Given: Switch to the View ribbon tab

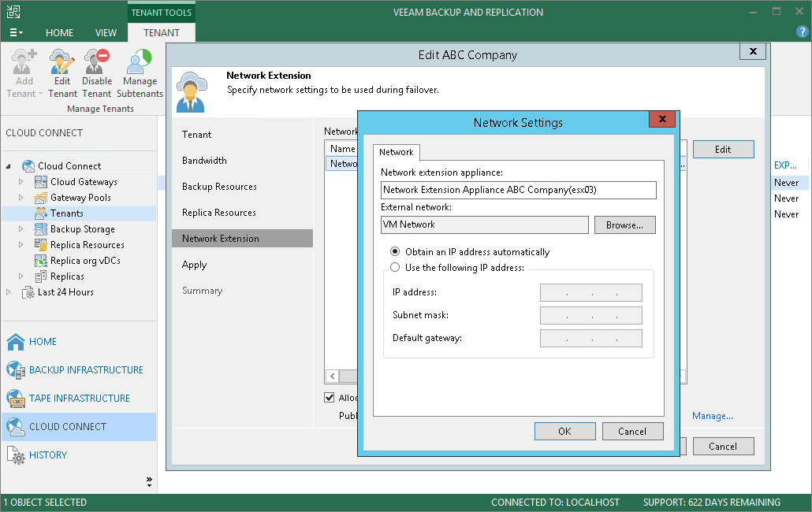Looking at the screenshot, I should pos(106,32).
